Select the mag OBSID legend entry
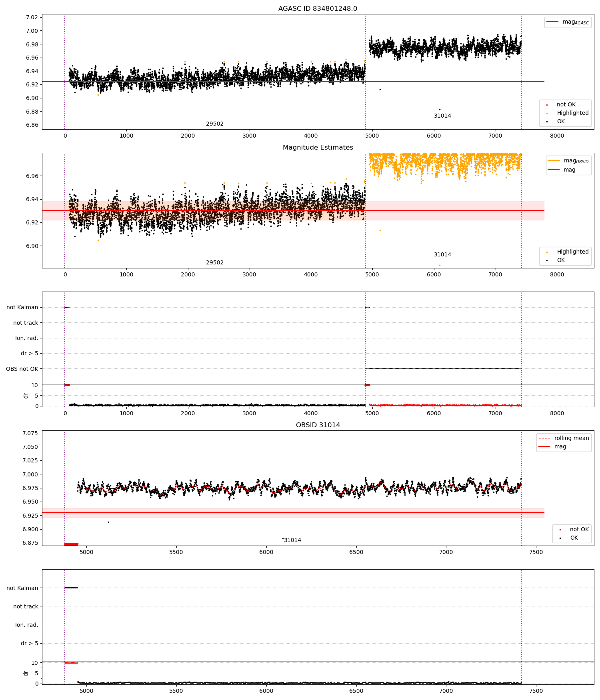The height and width of the screenshot is (700, 600). coord(568,161)
